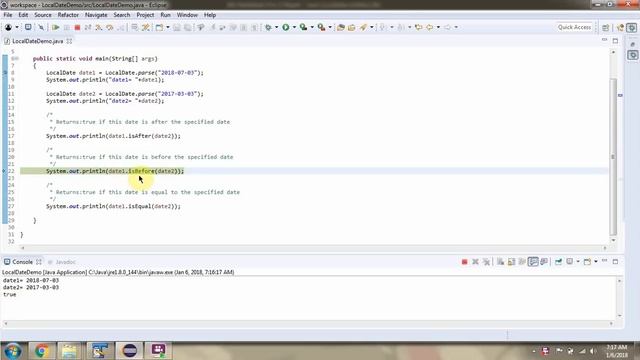Open the File menu
This screenshot has height=360, width=640.
coord(8,15)
